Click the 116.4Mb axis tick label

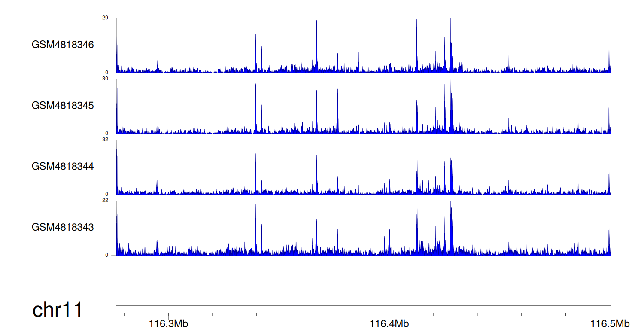click(389, 324)
